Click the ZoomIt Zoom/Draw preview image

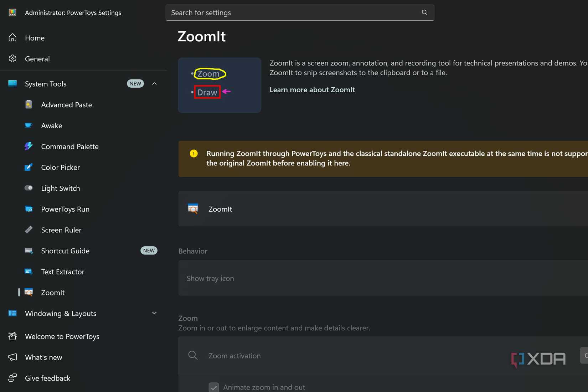220,85
